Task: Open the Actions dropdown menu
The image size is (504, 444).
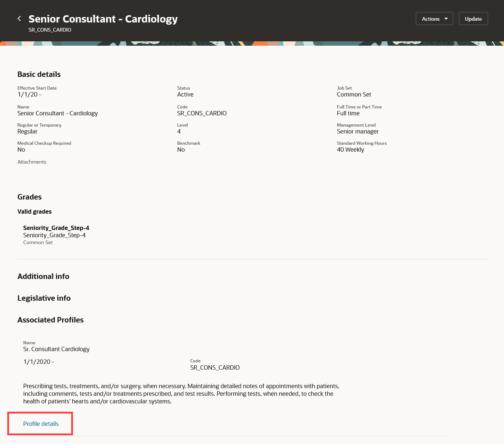Action: [x=434, y=19]
